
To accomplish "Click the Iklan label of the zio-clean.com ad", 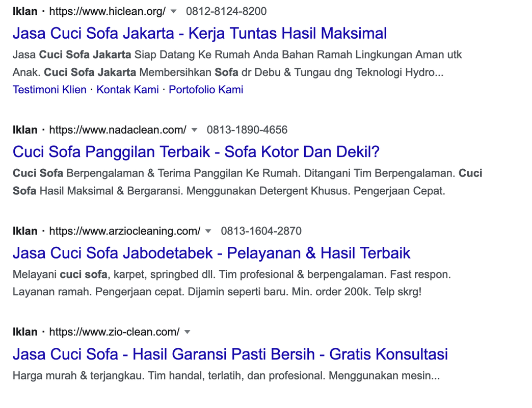I will pyautogui.click(x=25, y=332).
